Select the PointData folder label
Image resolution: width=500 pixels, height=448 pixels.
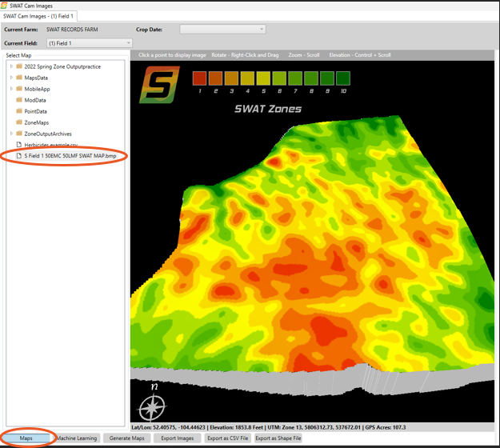[x=36, y=111]
